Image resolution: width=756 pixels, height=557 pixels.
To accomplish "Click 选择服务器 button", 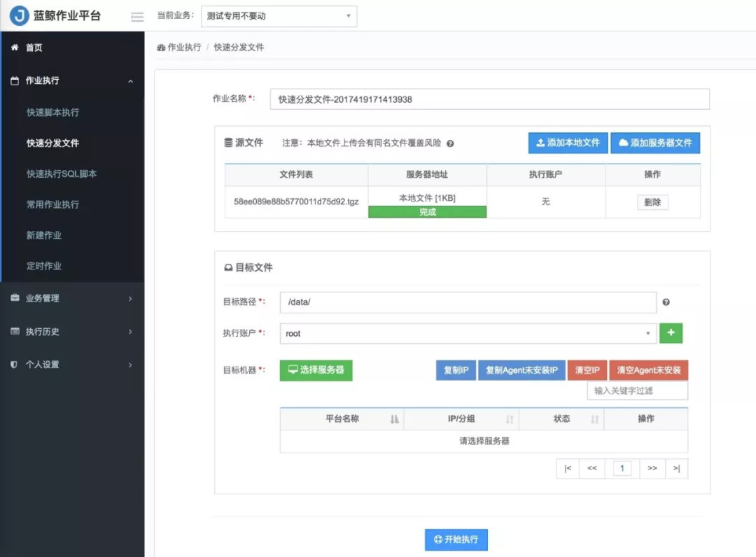I will (316, 370).
